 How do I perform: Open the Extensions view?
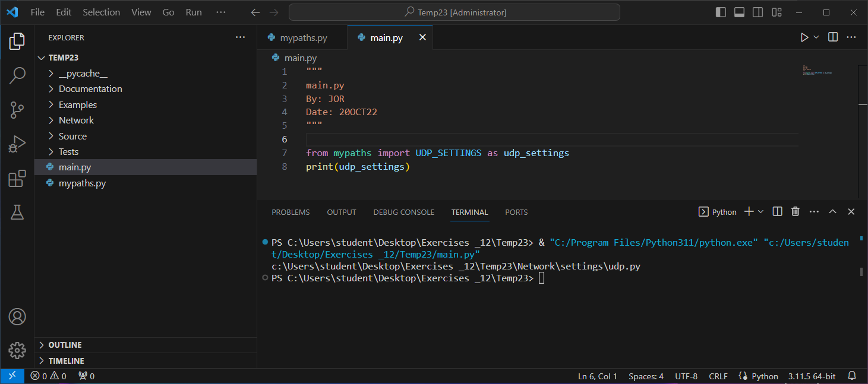click(x=17, y=179)
